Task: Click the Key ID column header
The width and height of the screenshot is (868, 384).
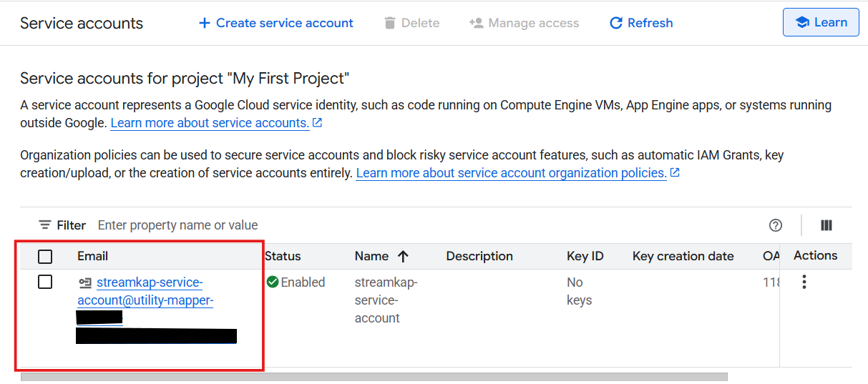Action: (x=585, y=256)
